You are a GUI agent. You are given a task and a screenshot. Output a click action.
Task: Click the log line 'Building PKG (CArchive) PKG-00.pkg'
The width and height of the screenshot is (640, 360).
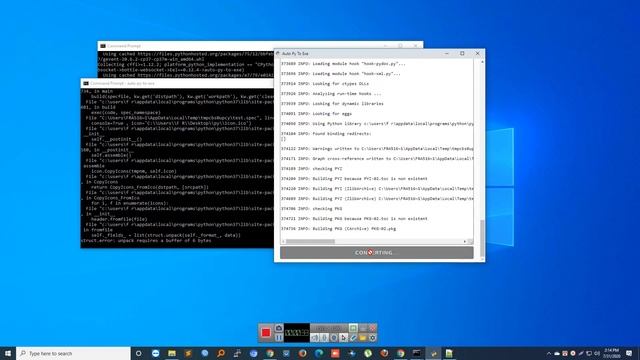338,229
